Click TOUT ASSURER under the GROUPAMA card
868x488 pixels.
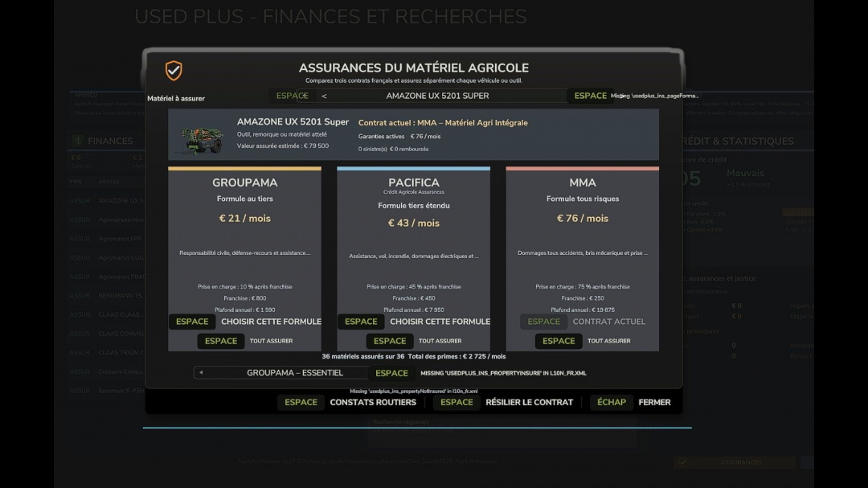coord(244,341)
